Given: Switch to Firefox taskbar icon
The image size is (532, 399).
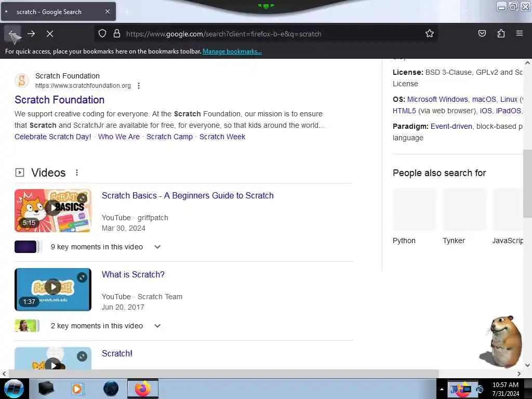Looking at the screenshot, I should point(143,389).
